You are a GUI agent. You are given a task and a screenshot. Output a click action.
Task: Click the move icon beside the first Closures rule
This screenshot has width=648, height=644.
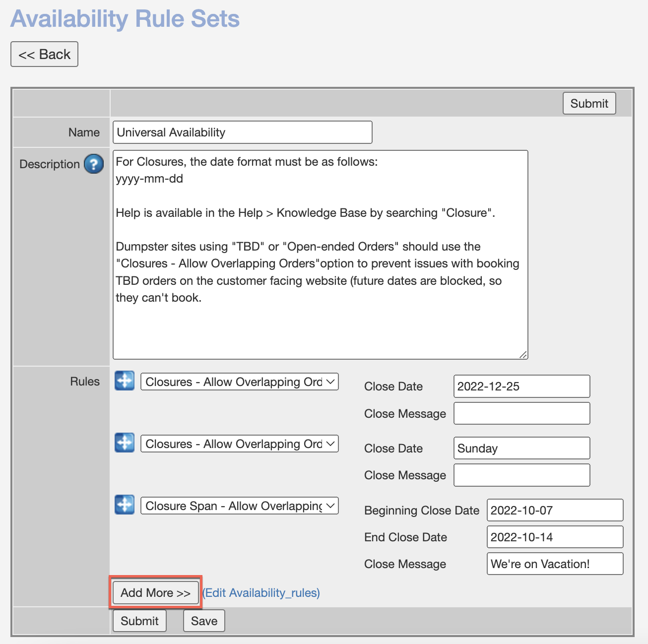point(125,381)
